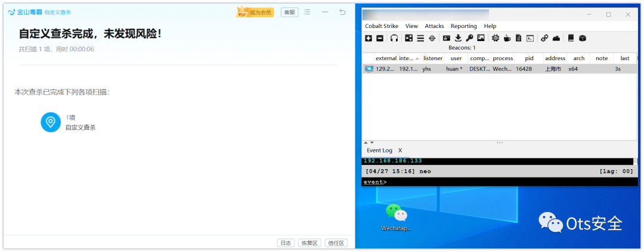
Task: Open the Keystrokes key icon
Action: tap(469, 38)
